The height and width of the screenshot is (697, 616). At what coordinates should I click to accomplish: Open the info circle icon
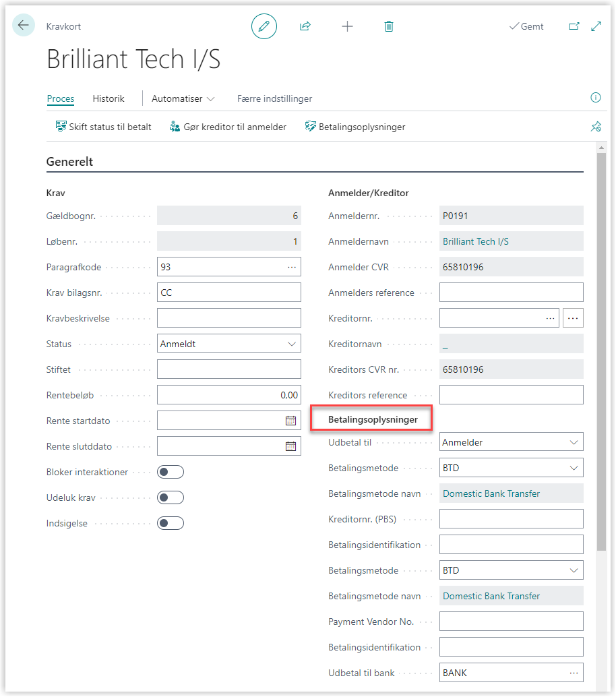(x=596, y=97)
